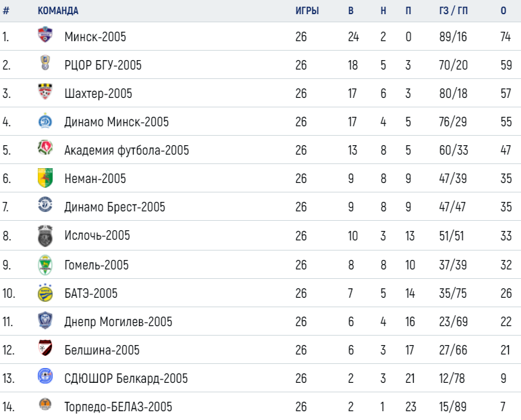Click the Ислочь-2005 gray shield logo

coord(45,236)
